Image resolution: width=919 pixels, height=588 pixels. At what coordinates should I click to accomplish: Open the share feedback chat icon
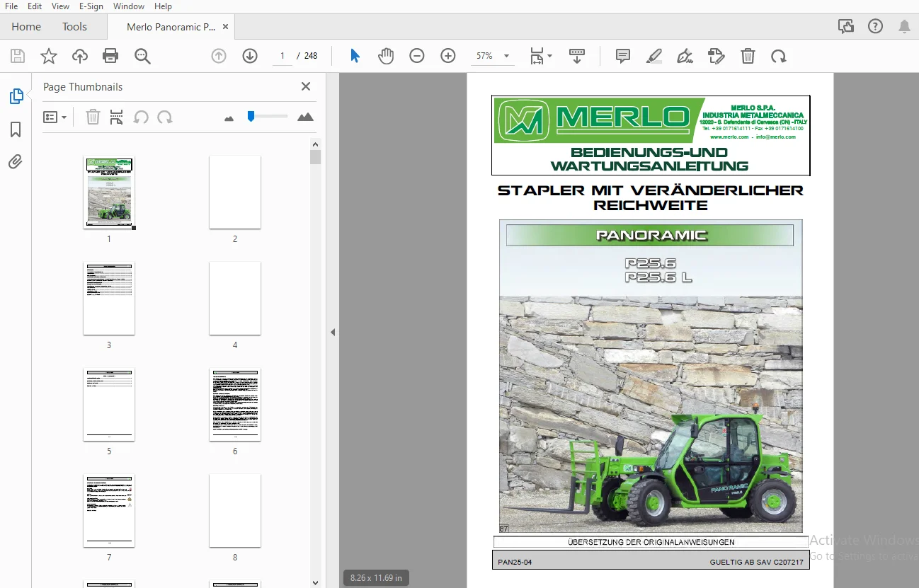tap(846, 26)
